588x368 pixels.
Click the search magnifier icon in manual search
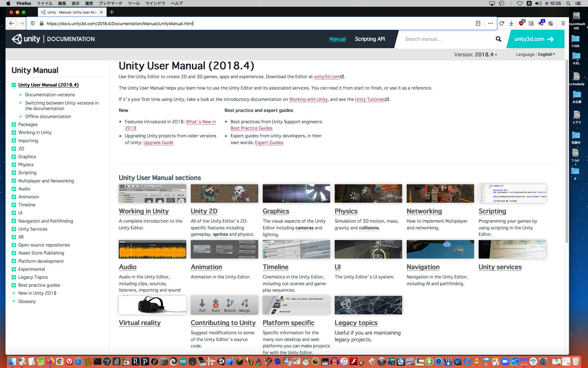[498, 39]
